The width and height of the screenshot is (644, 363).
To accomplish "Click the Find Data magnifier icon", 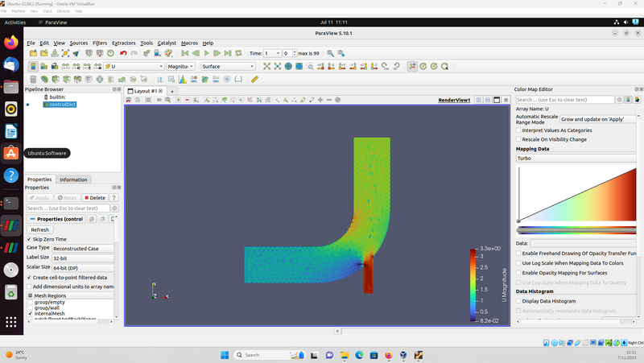I will 330,53.
